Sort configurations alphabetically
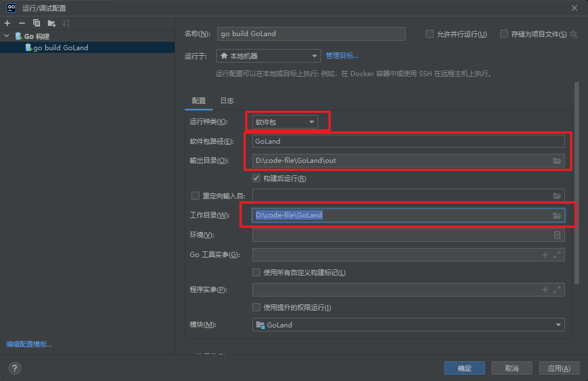The image size is (588, 381). [66, 23]
